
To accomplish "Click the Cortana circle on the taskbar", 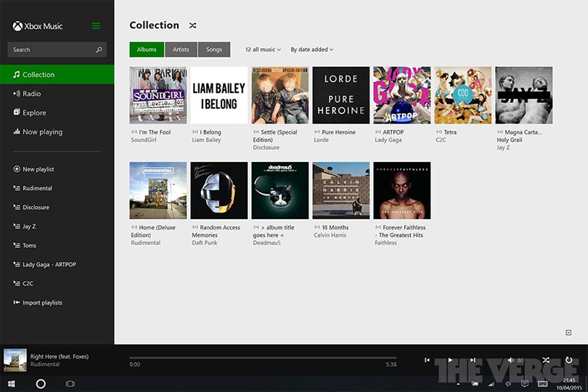I will point(41,384).
